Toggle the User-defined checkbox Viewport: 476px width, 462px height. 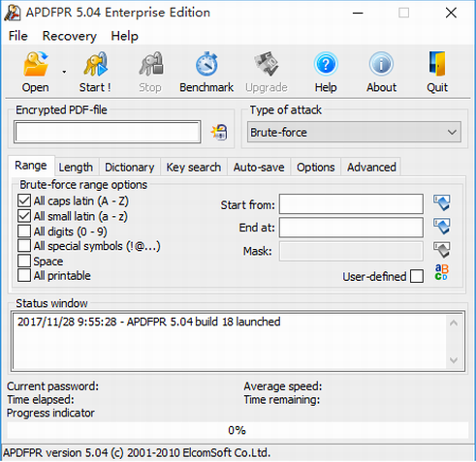417,276
